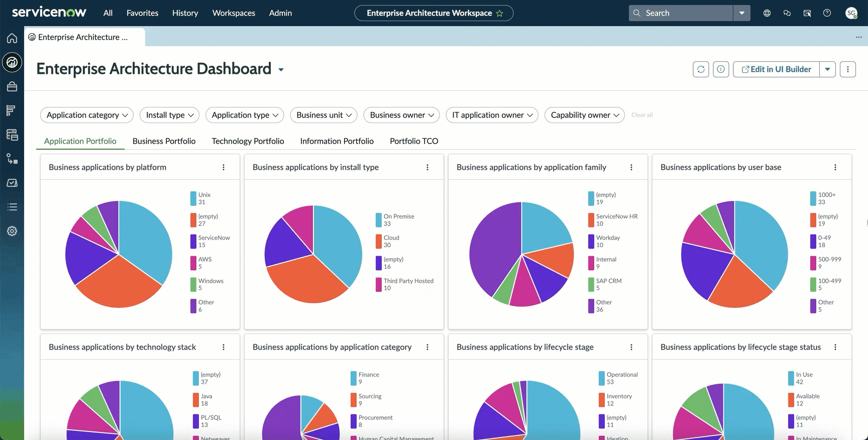Click the Enterprise Architecture Workspace pill

[x=434, y=13]
